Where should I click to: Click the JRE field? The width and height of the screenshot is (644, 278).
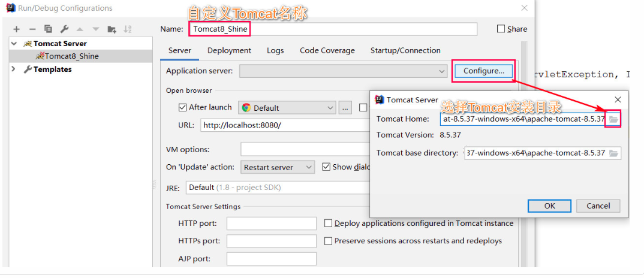279,188
